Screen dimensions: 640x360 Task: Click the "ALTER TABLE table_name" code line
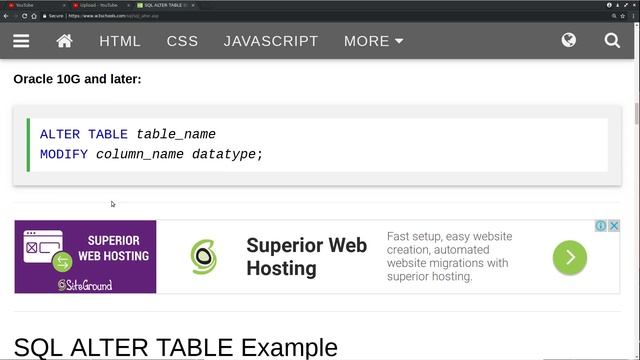[x=128, y=134]
